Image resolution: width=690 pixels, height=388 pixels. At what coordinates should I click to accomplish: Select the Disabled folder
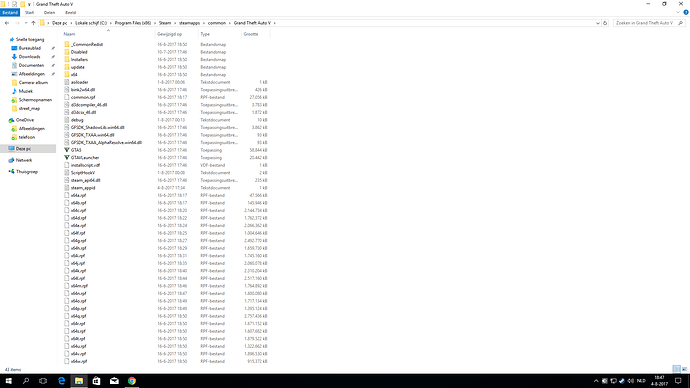coord(79,52)
